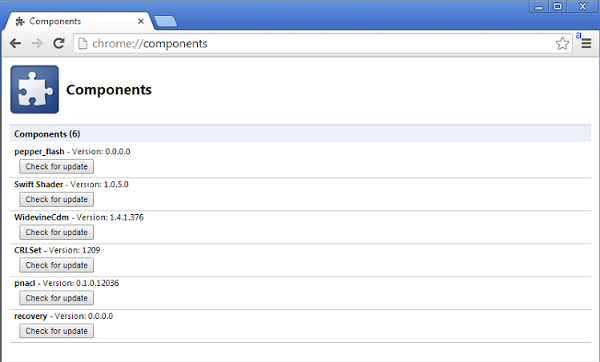Click the forward navigation arrow
This screenshot has height=362, width=600.
(x=37, y=43)
